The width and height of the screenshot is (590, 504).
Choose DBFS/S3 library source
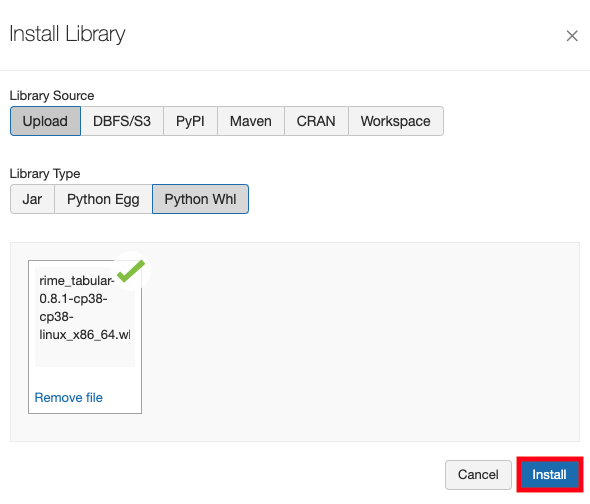tap(122, 121)
